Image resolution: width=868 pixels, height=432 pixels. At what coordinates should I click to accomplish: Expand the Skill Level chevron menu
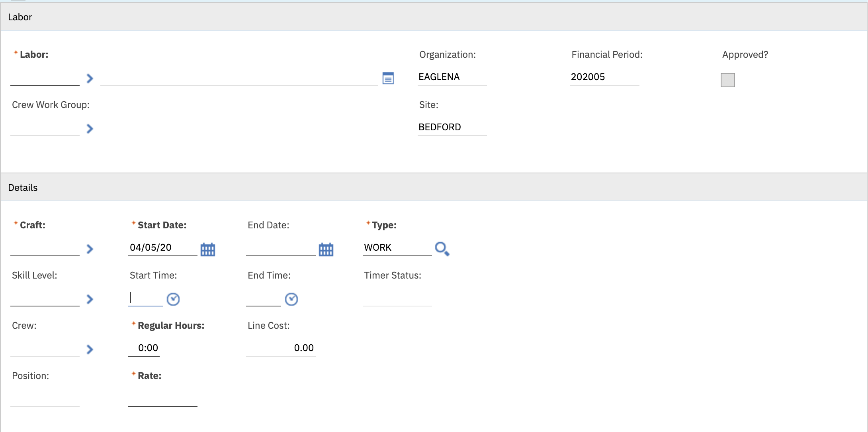(90, 299)
